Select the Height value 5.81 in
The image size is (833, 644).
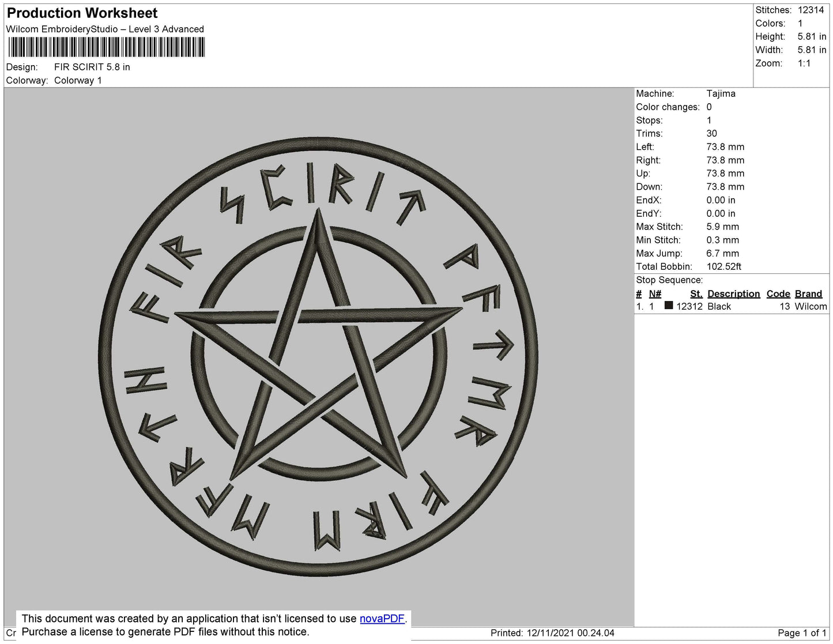tap(812, 36)
